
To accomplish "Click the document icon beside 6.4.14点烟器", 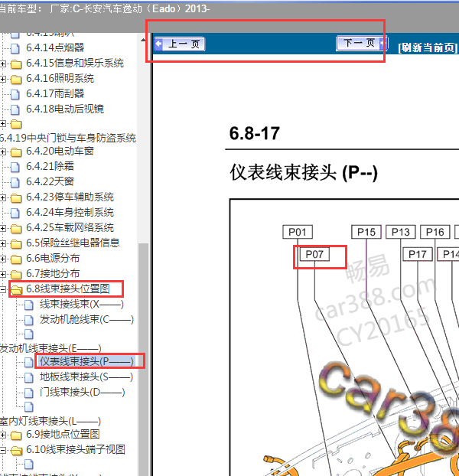I will 15,48.
